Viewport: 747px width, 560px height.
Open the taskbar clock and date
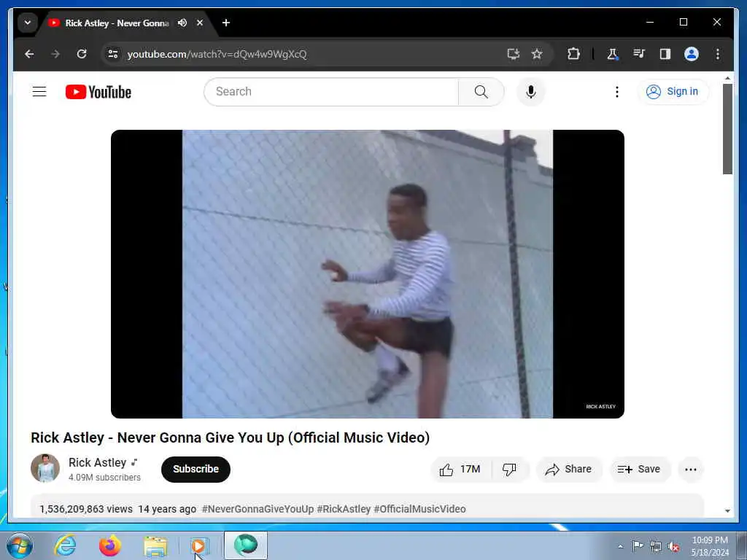710,546
